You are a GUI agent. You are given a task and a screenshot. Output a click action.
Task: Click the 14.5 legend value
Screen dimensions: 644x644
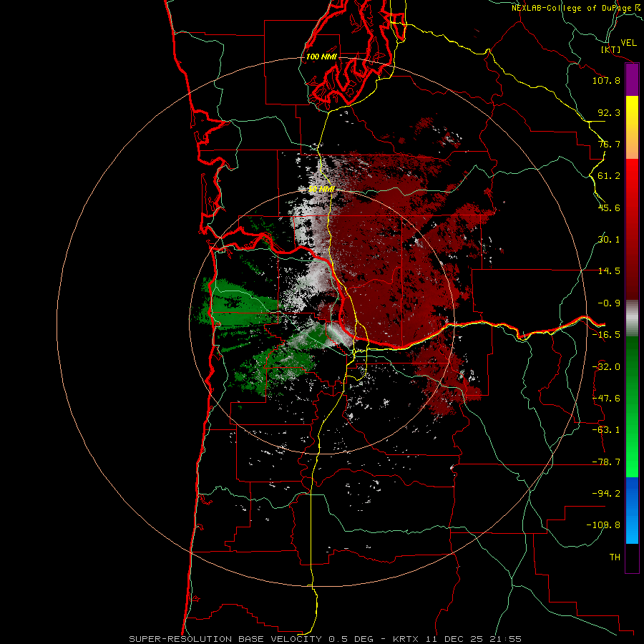(x=609, y=271)
